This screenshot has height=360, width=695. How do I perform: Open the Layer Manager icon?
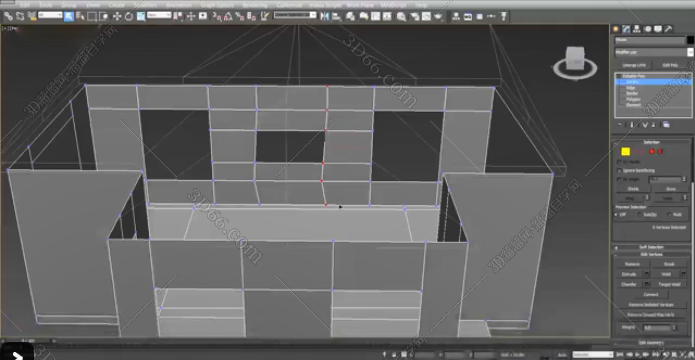click(351, 16)
